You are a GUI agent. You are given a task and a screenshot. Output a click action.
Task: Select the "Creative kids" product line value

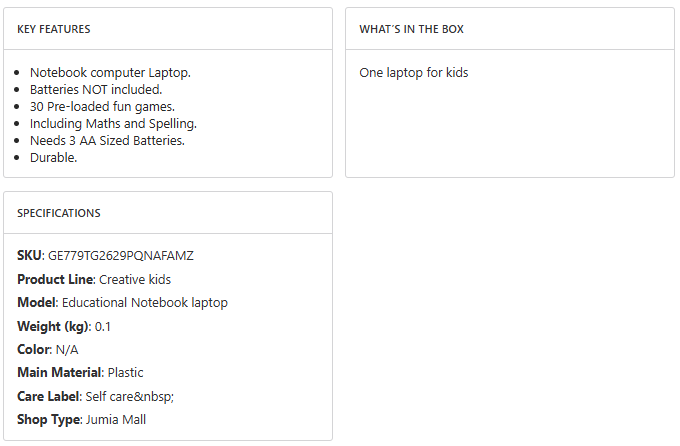pos(135,280)
